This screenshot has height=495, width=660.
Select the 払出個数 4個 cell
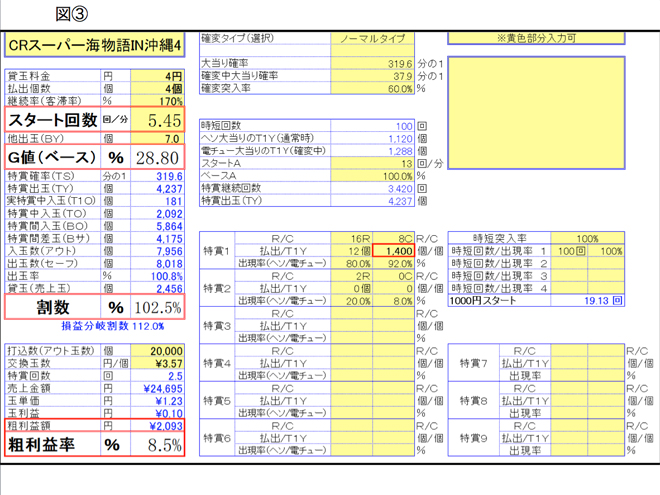coord(157,88)
